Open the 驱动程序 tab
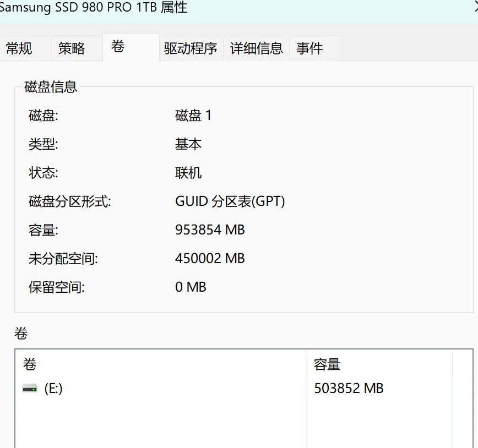The width and height of the screenshot is (478, 448). (x=191, y=48)
